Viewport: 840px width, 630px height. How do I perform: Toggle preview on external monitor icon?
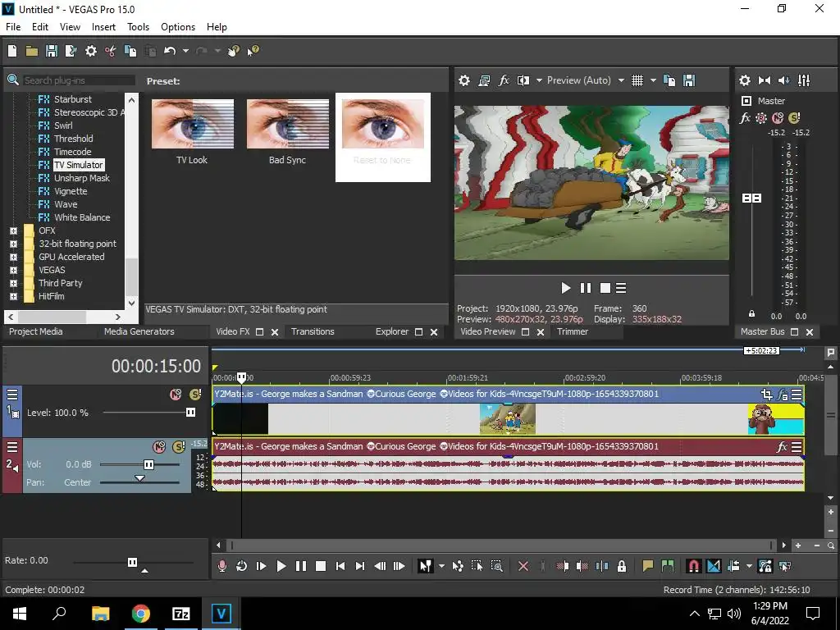pyautogui.click(x=484, y=80)
